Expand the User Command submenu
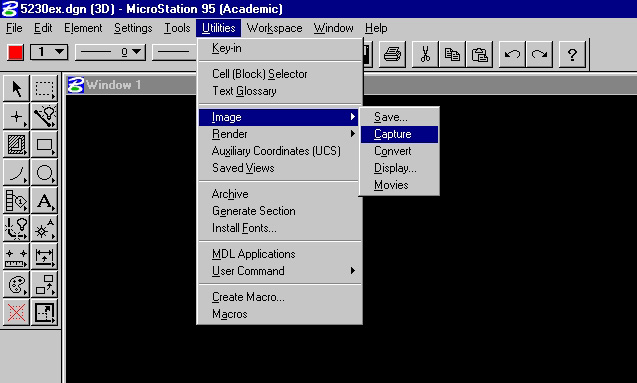 279,271
